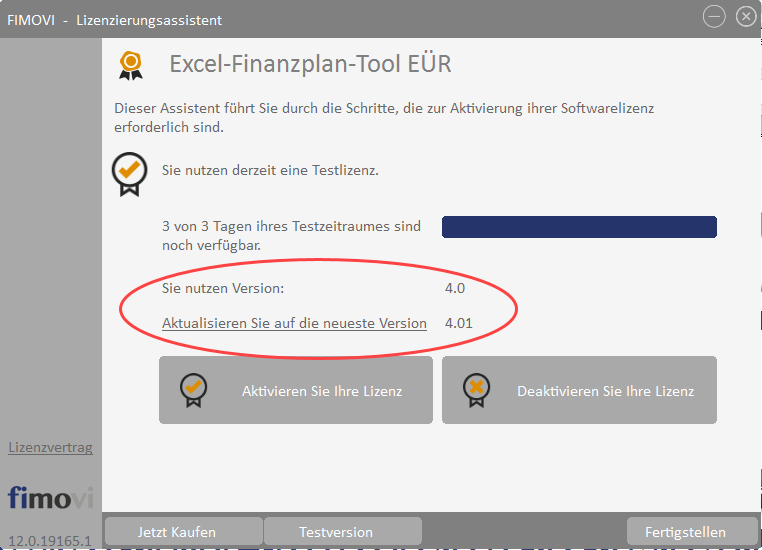Click the text 3 von 3 Tagen ihres Testzeitraumes

click(x=277, y=226)
